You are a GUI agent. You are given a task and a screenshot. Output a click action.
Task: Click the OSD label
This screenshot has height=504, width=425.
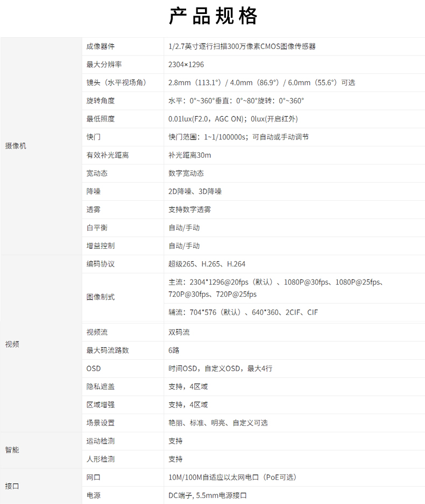[94, 368]
